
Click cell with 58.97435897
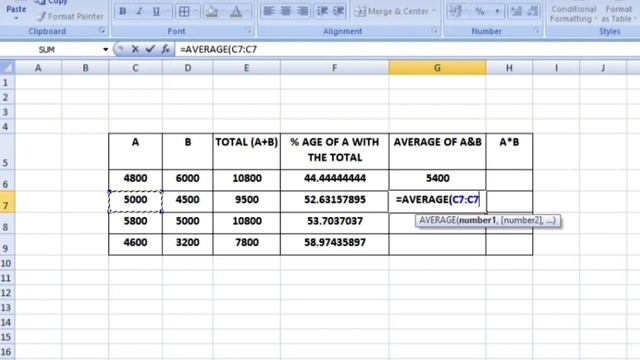click(335, 244)
